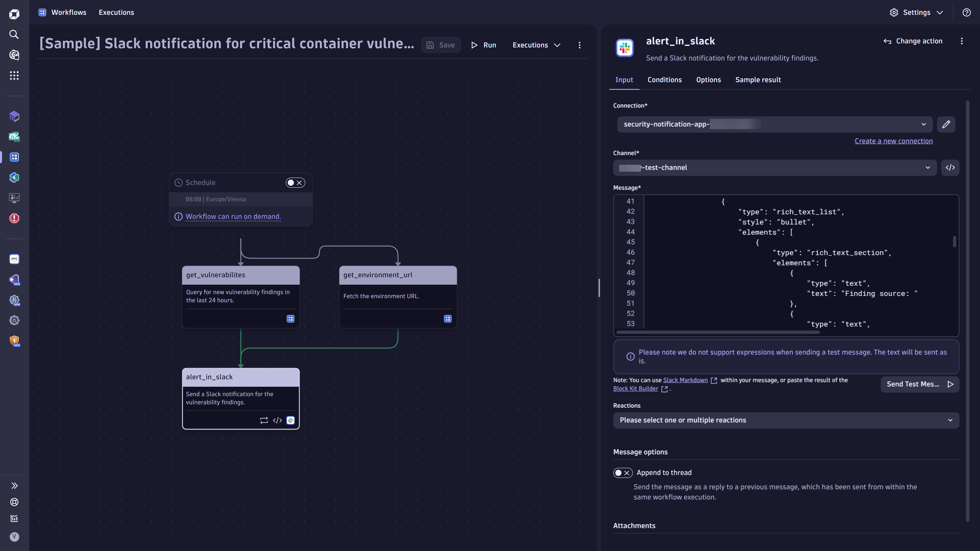Switch to the Conditions tab
Viewport: 980px width, 551px height.
tap(664, 80)
